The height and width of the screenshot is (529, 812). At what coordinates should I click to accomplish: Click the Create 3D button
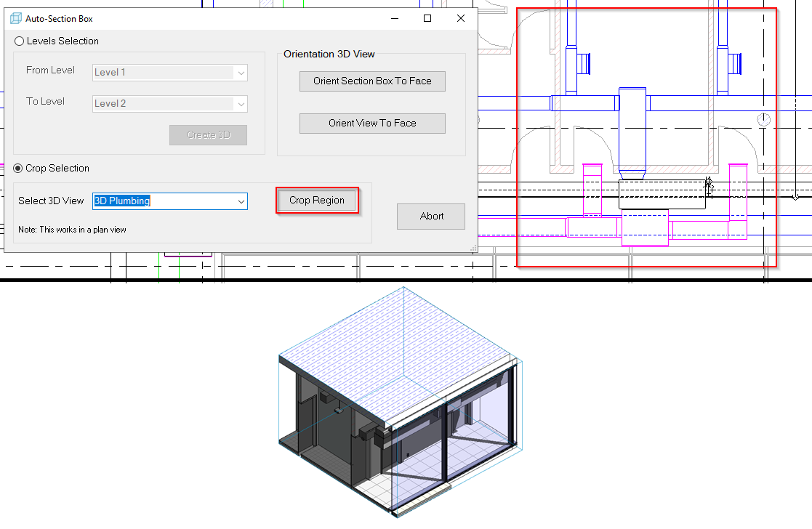pyautogui.click(x=208, y=135)
